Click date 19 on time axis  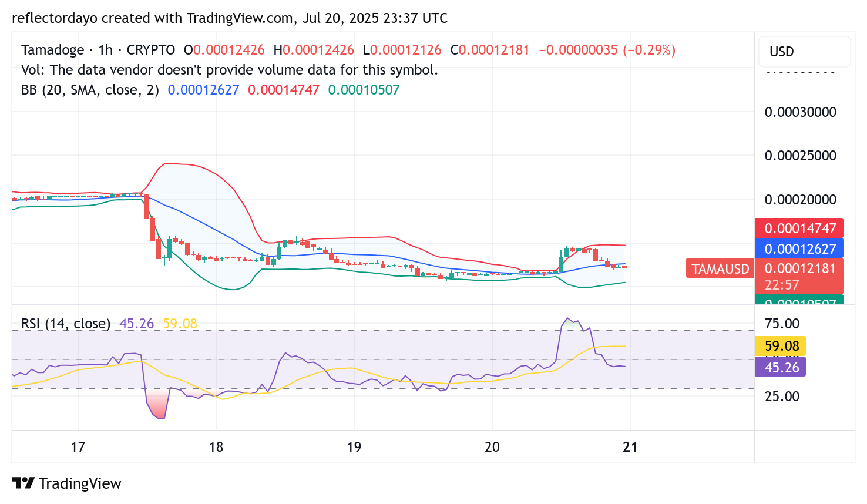[x=354, y=447]
